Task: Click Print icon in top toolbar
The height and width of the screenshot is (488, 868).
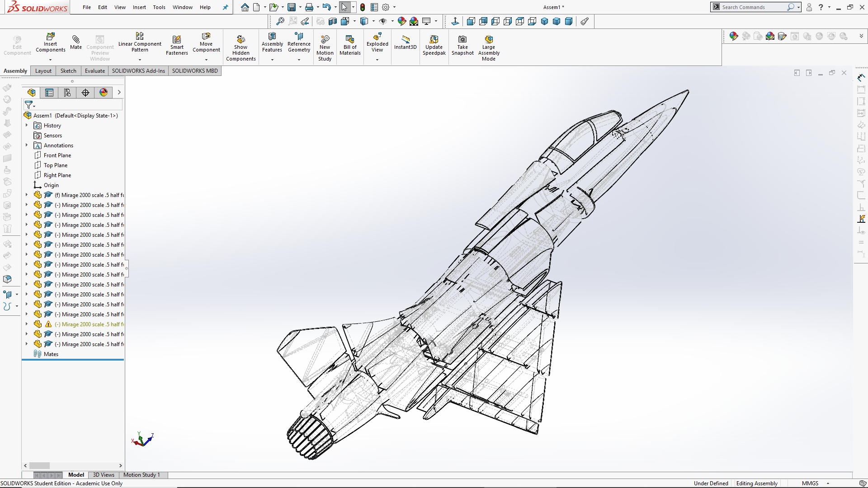Action: (x=309, y=7)
